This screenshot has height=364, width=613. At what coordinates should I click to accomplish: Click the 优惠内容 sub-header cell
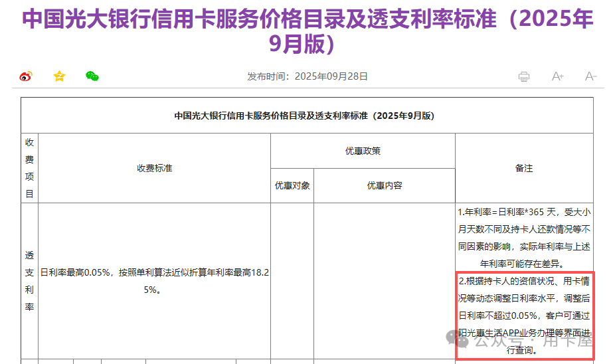385,186
